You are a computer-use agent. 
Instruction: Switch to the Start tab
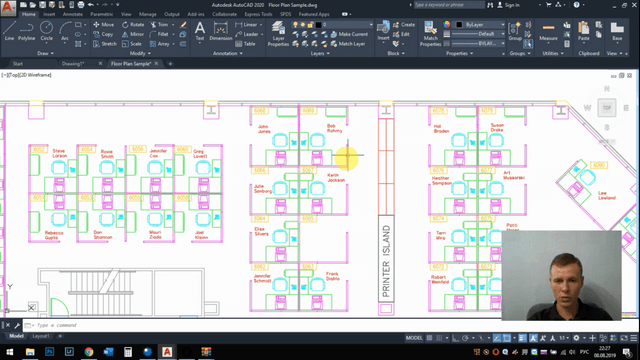pyautogui.click(x=18, y=64)
